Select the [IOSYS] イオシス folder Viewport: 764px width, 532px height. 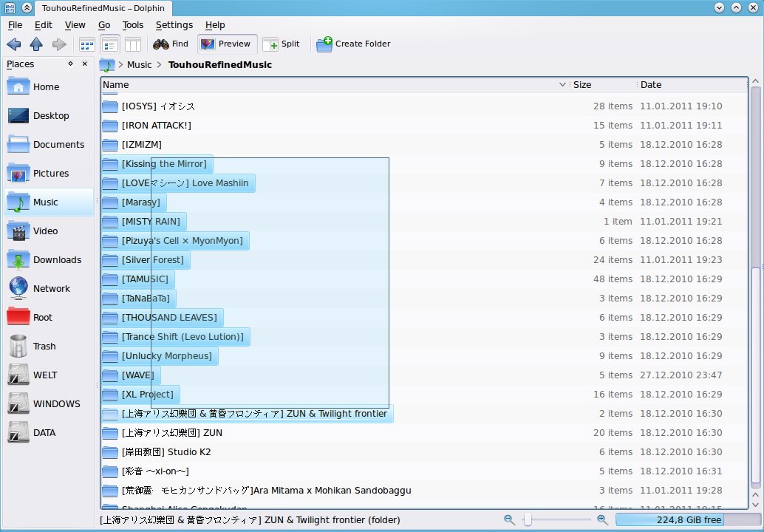click(149, 106)
